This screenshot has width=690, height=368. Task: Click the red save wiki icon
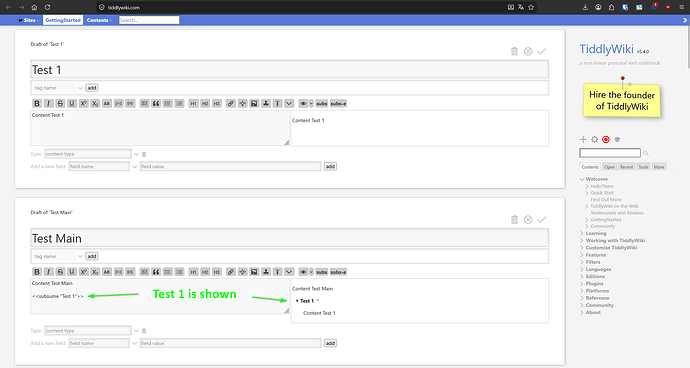pyautogui.click(x=606, y=140)
